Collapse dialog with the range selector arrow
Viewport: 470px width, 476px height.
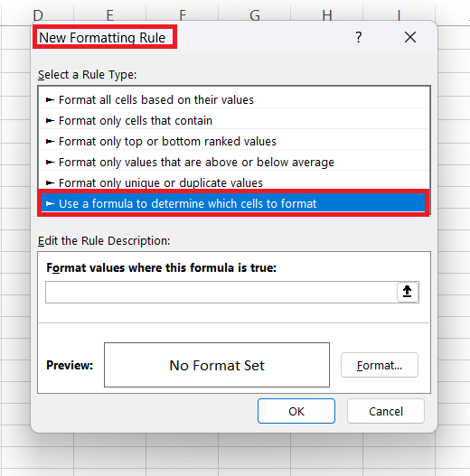[408, 292]
